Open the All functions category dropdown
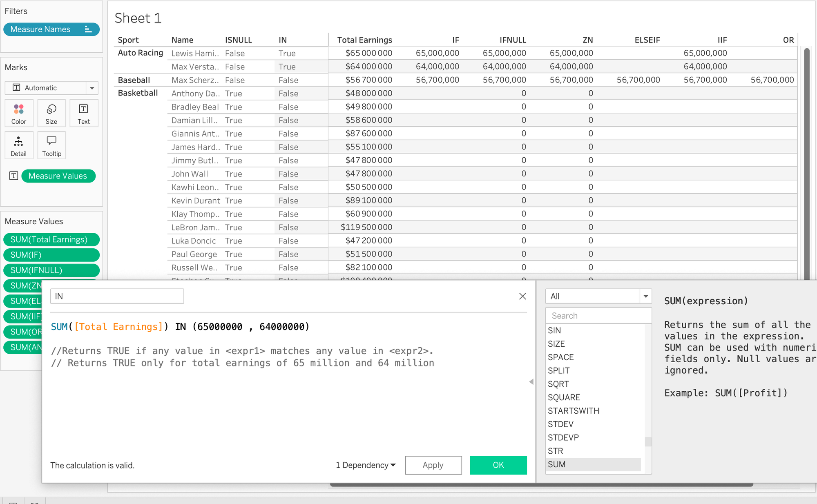This screenshot has height=504, width=817. coord(645,296)
